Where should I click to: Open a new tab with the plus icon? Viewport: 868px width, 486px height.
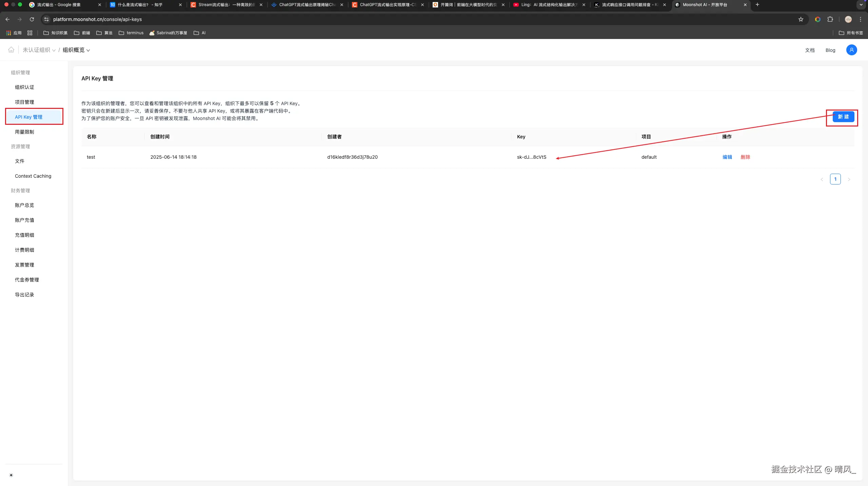tap(757, 5)
